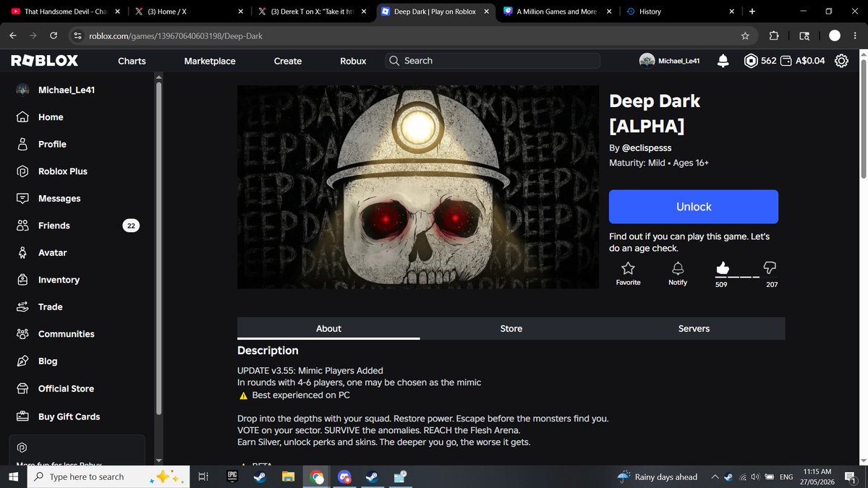
Task: Open the A$0.04 wallet balance
Action: tap(802, 61)
